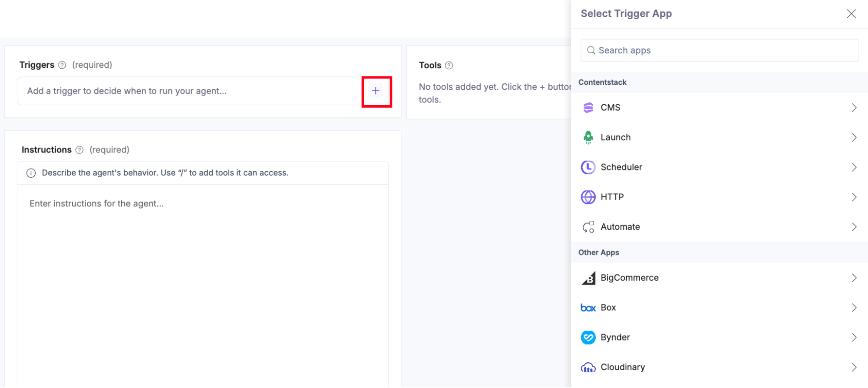Click the Tools section label
Viewport: 868px width, 388px height.
click(x=430, y=65)
